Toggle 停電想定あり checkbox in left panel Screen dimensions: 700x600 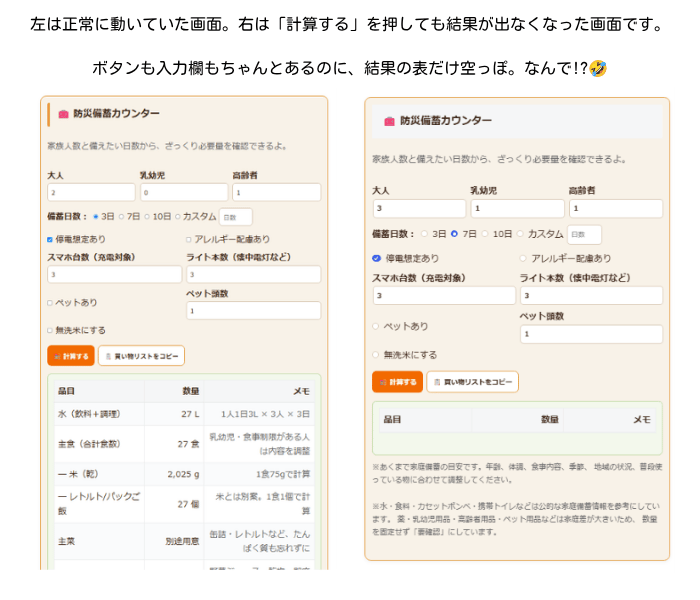pos(50,239)
